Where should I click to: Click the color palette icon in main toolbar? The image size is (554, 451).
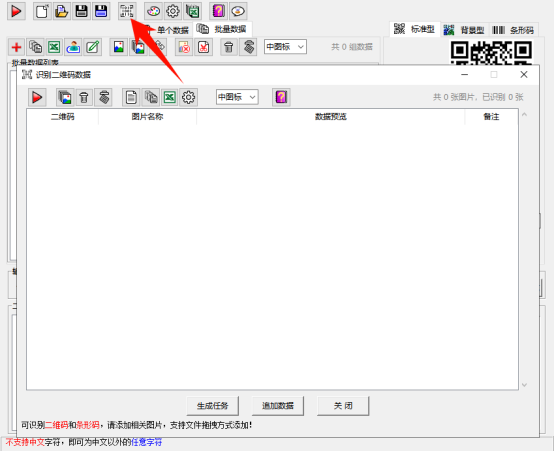coord(153,11)
